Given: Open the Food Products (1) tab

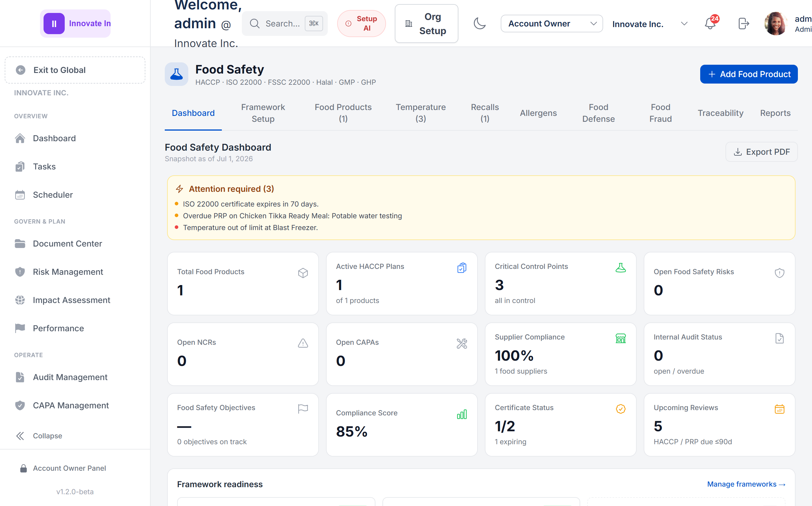Looking at the screenshot, I should 343,113.
